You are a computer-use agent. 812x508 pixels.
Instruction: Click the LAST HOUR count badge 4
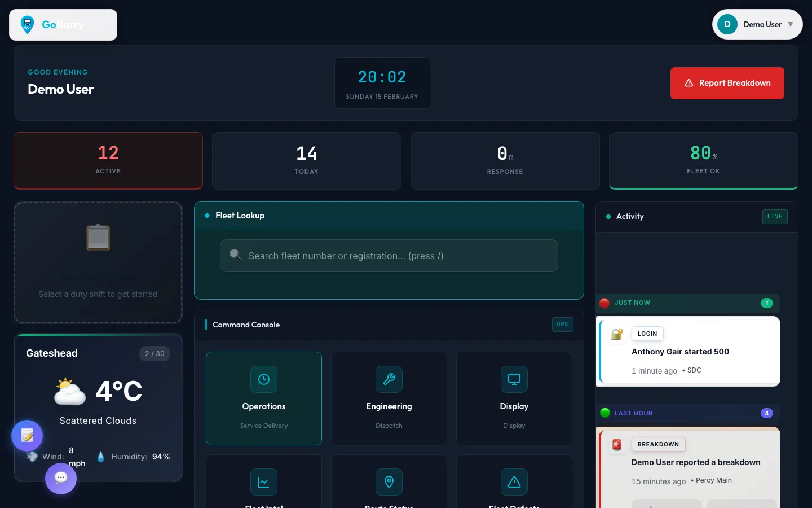767,413
